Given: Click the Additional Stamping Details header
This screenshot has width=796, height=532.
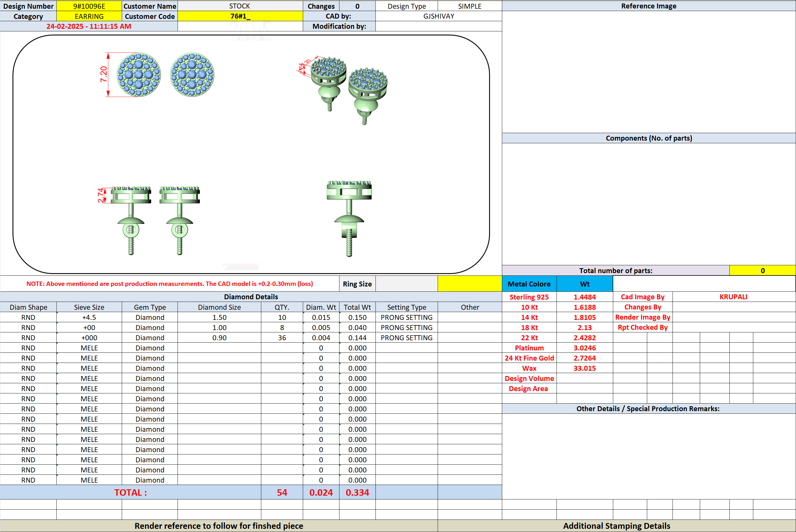Looking at the screenshot, I should [616, 526].
